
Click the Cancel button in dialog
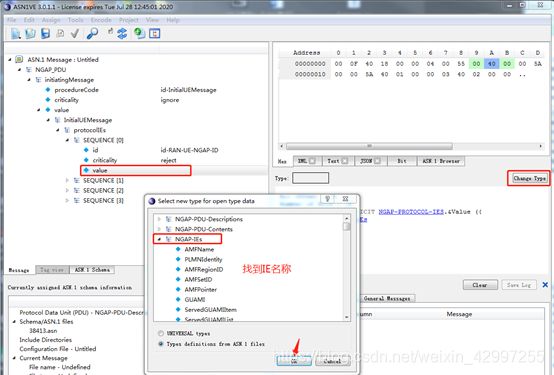pos(332,361)
